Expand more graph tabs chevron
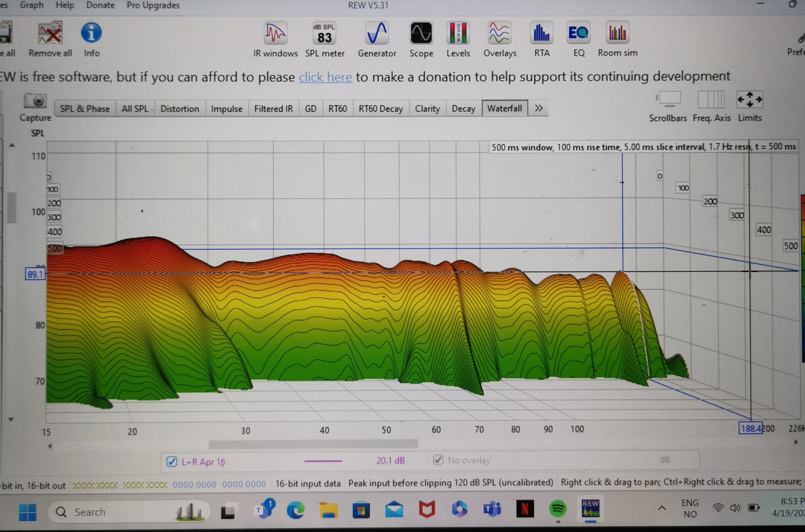Screen dimensions: 805x532 point(539,108)
